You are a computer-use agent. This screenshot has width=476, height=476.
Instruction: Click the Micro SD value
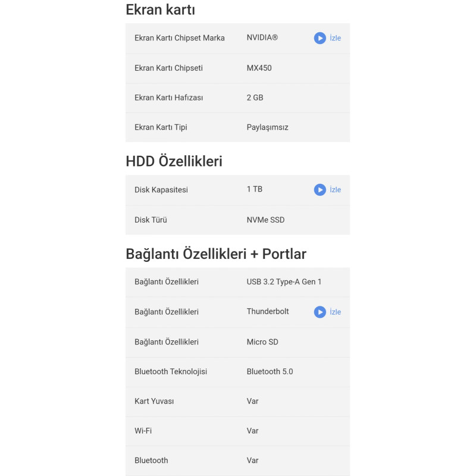pyautogui.click(x=262, y=342)
